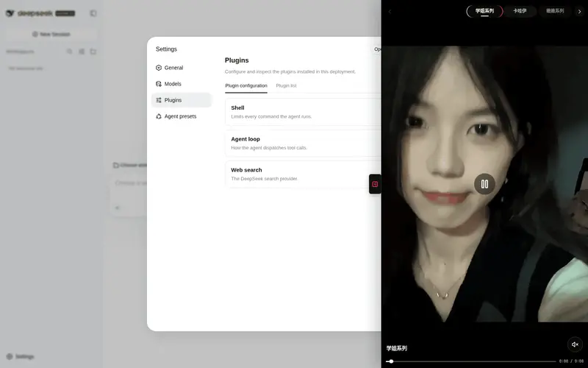588x368 pixels.
Task: Select the 学姐系列 tab
Action: click(484, 11)
